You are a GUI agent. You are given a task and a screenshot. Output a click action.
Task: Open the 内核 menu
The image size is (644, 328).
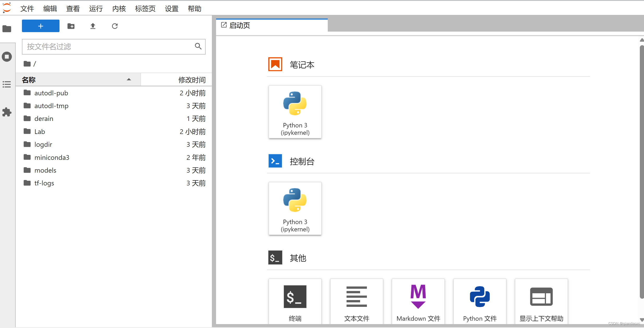[x=119, y=9]
